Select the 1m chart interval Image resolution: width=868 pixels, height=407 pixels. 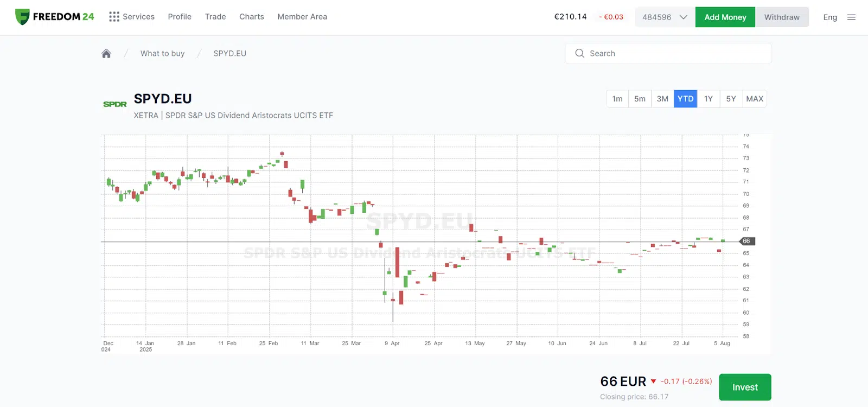pos(617,99)
